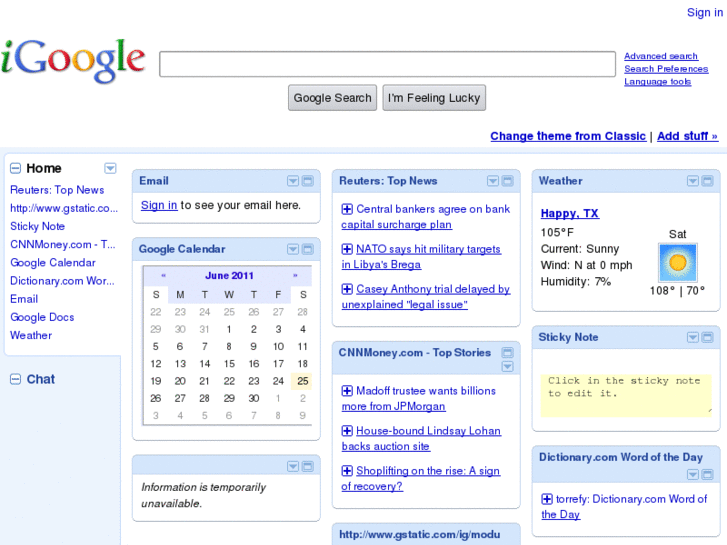This screenshot has height=545, width=727.
Task: Open Search Preferences link
Action: point(666,69)
